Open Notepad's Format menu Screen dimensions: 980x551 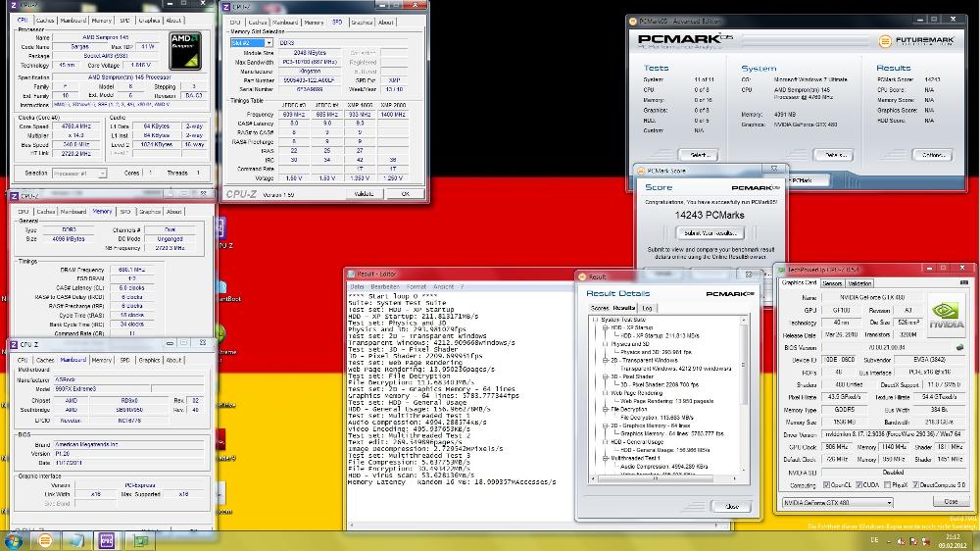click(x=416, y=286)
